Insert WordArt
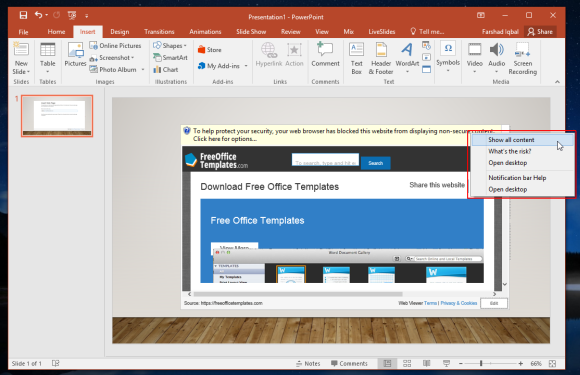Screen dimensions: 580x375 (x=407, y=58)
